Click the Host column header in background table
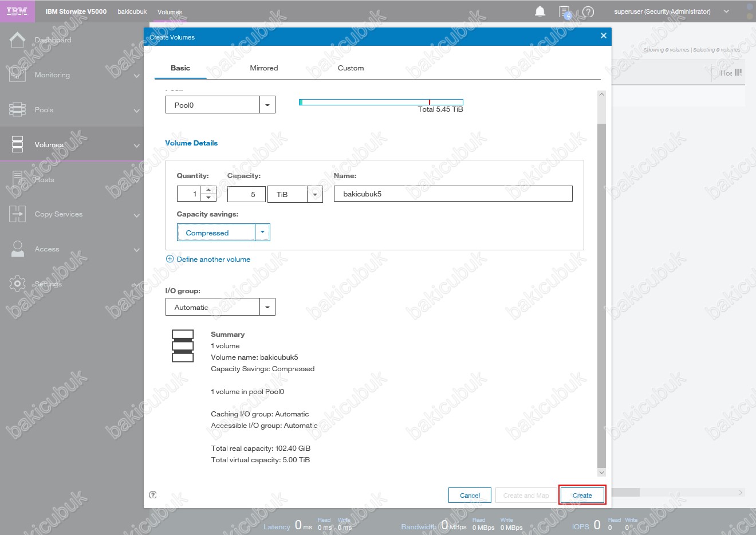Screen dimensions: 756x535 pyautogui.click(x=726, y=73)
